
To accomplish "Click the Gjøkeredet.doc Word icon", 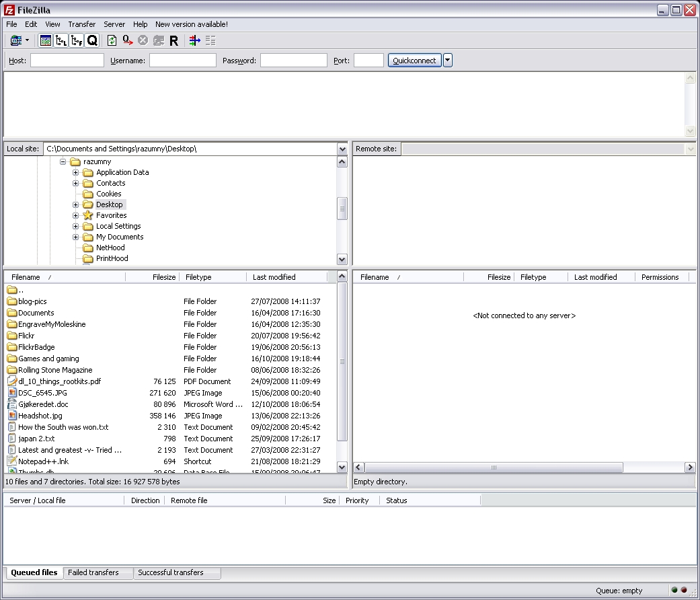I will click(12, 404).
